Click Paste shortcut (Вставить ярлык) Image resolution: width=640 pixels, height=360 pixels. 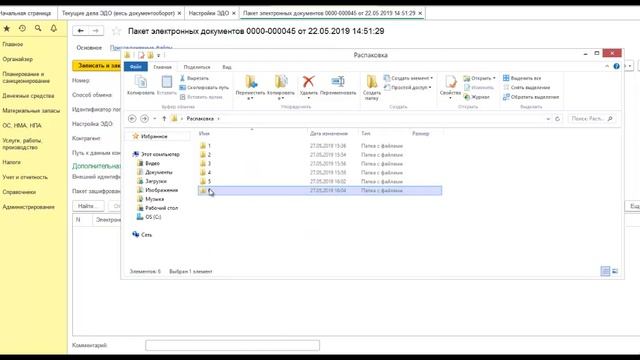pos(201,97)
